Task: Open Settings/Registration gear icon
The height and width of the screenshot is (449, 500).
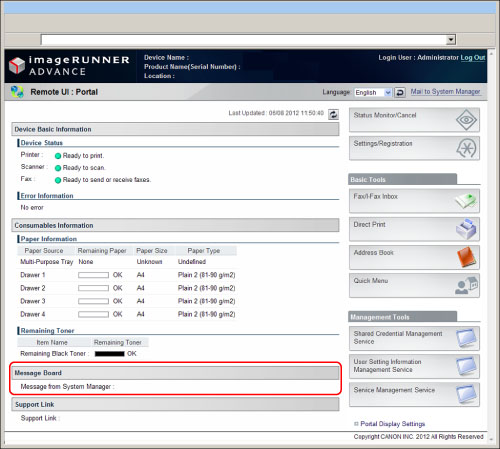Action: click(x=466, y=148)
